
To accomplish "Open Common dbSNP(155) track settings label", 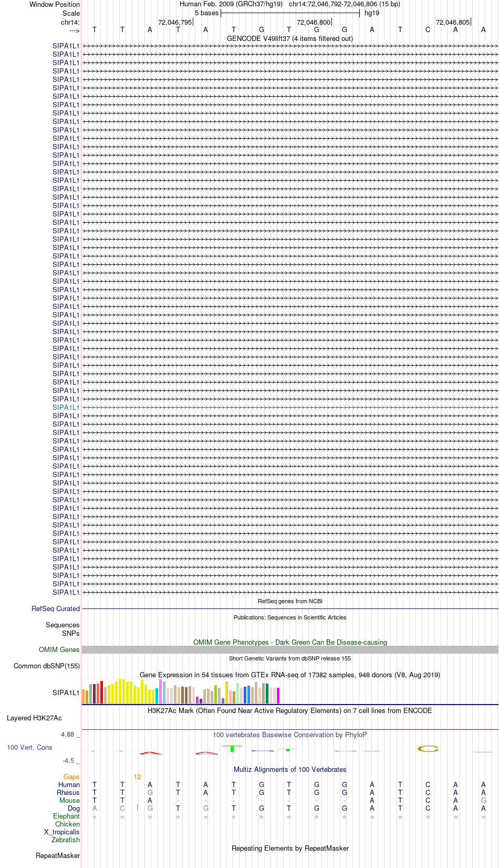I will (x=47, y=666).
